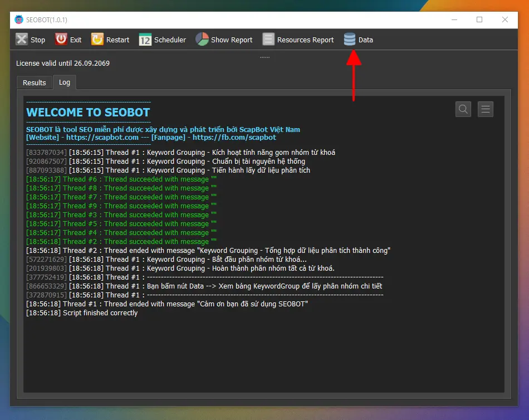Click the red Exit power icon
This screenshot has height=420, width=529.
[x=61, y=39]
